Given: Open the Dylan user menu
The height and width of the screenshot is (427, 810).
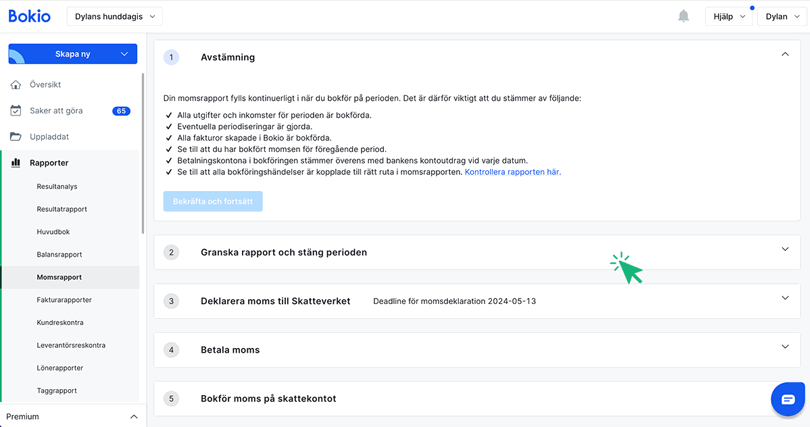Looking at the screenshot, I should pyautogui.click(x=783, y=16).
